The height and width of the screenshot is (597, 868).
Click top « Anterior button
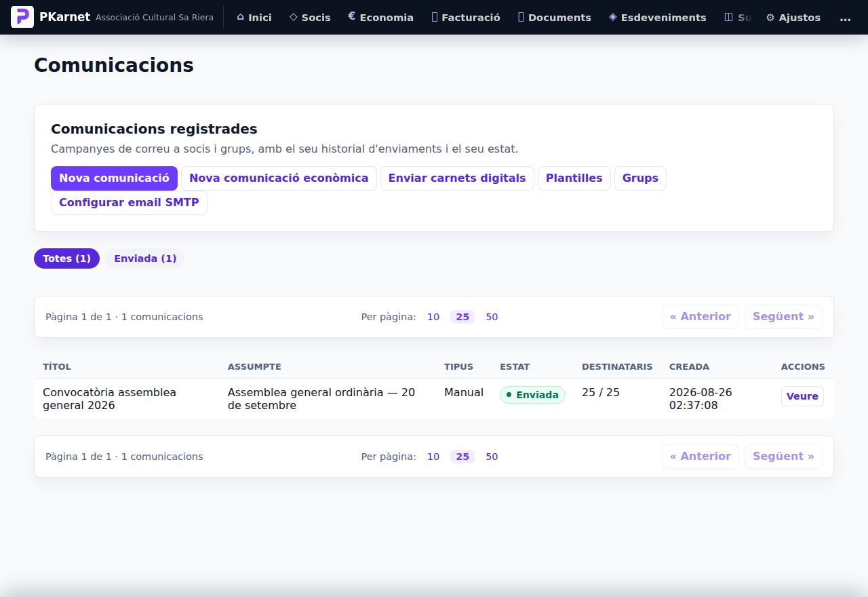(701, 317)
